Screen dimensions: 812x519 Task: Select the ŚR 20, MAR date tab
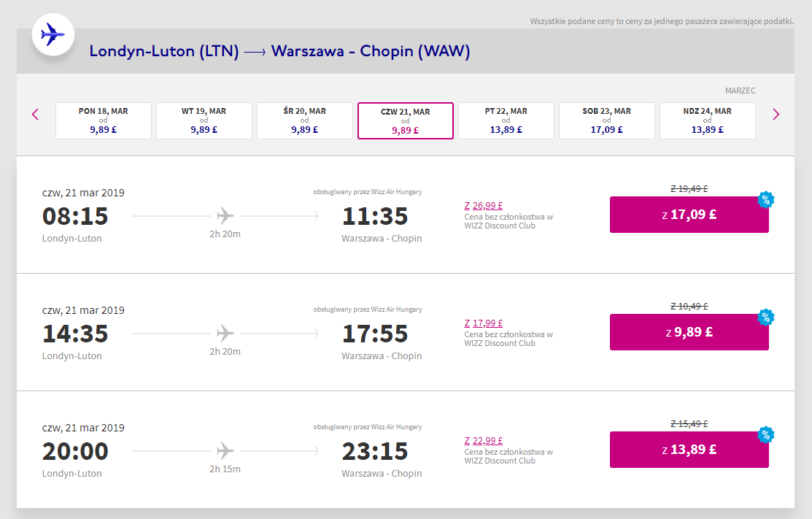(x=304, y=120)
